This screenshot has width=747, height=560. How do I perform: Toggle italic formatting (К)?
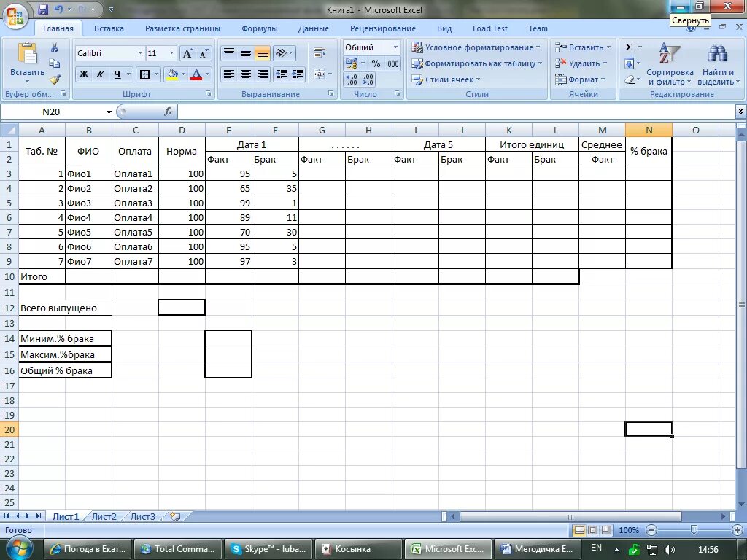(x=100, y=74)
